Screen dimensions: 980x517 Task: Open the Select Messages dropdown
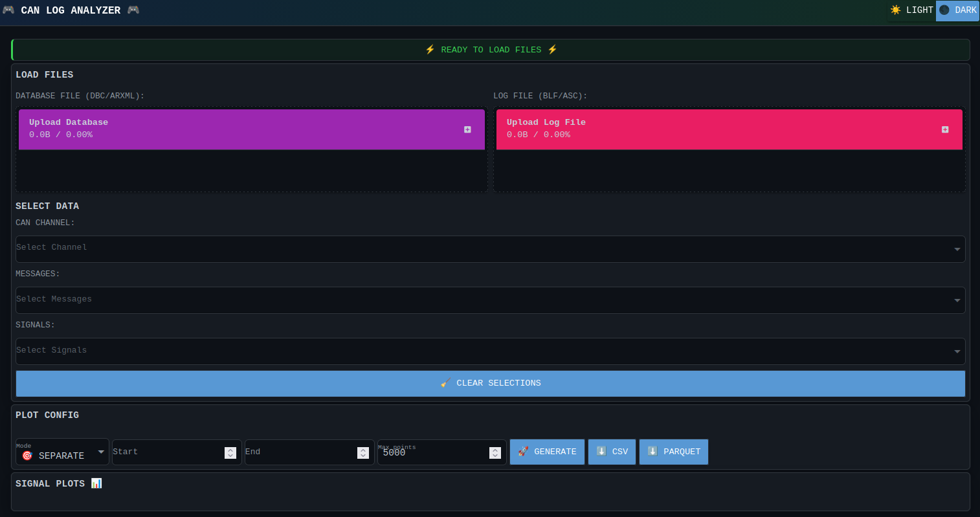click(491, 300)
